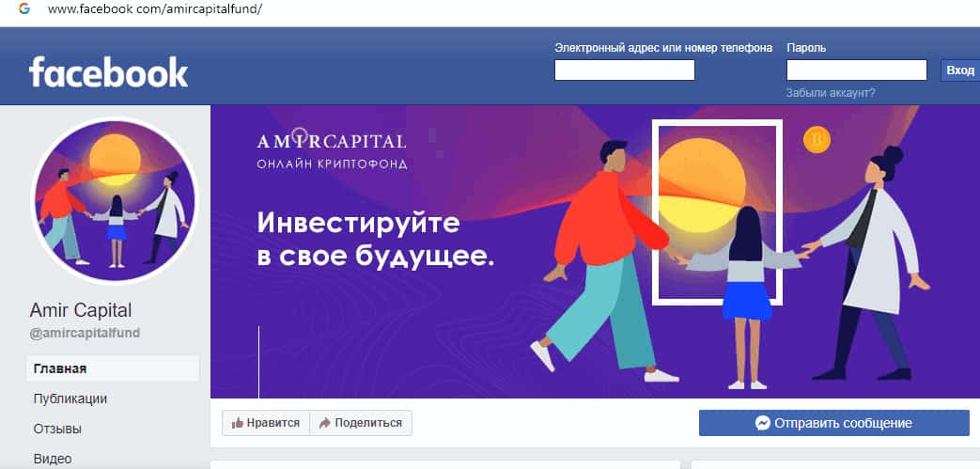980x469 pixels.
Task: Click the Amir Capital page name
Action: click(81, 310)
